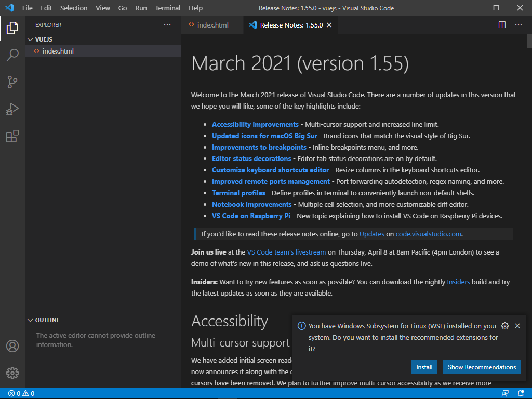Open the Terminal menu

(x=168, y=8)
